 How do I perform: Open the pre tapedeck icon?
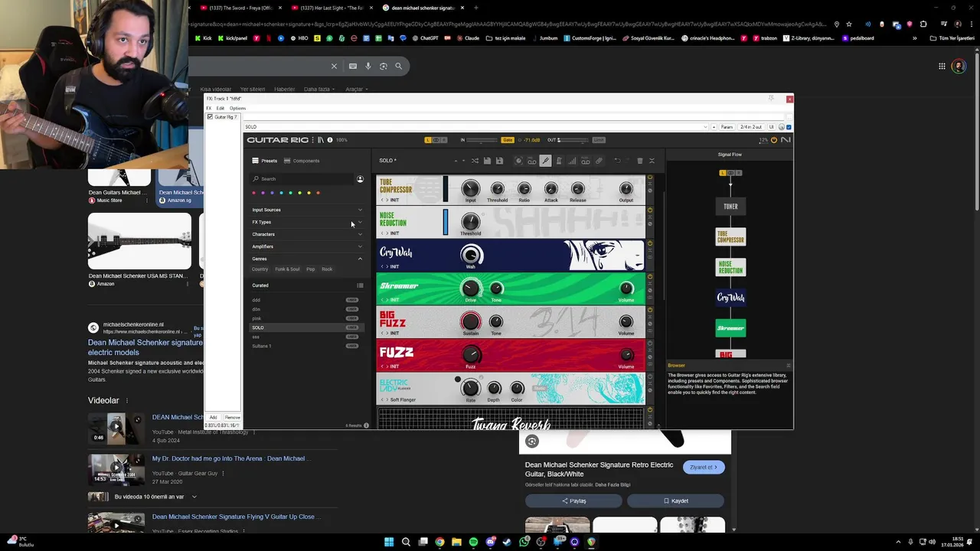[531, 161]
